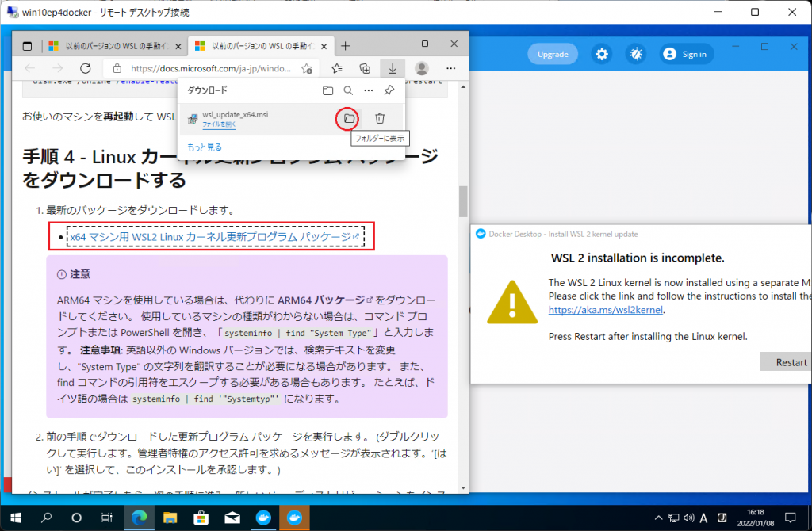Open the Edge Favorites list icon
The height and width of the screenshot is (531, 812).
[337, 68]
